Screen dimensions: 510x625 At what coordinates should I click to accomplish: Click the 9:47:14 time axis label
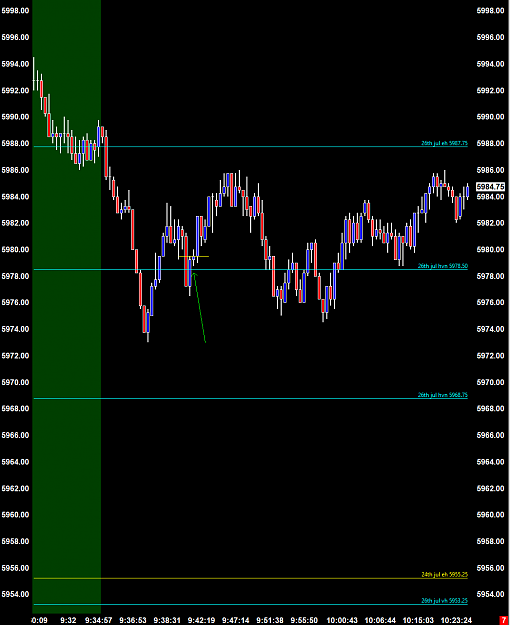pos(236,621)
